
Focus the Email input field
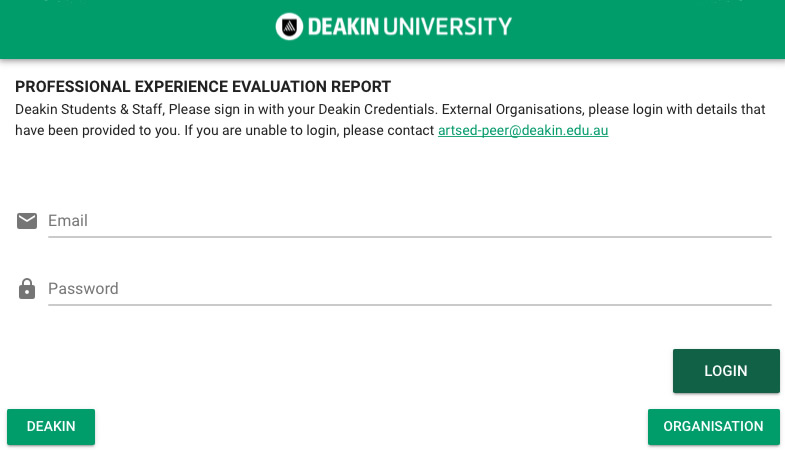(410, 221)
